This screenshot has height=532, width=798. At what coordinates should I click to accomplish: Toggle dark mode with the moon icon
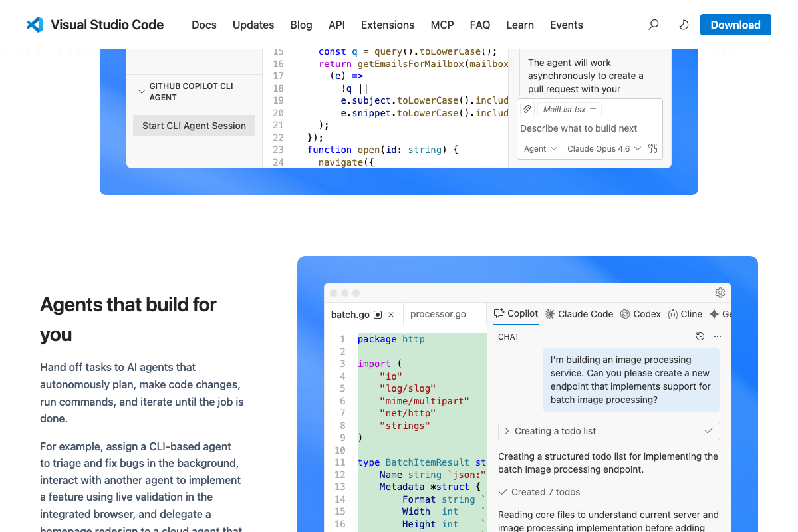point(683,24)
